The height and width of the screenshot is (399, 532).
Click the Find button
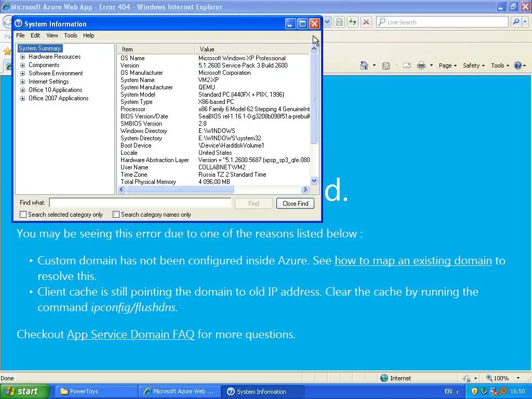[254, 204]
